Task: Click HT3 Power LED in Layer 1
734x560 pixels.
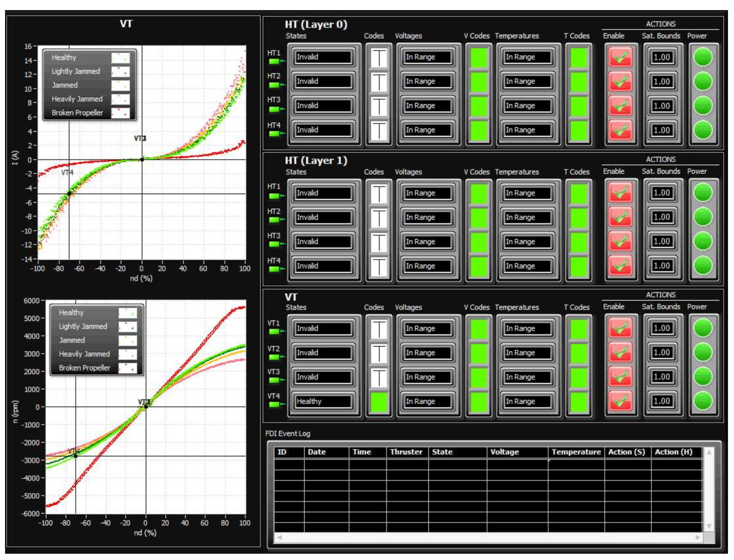Action: (703, 241)
